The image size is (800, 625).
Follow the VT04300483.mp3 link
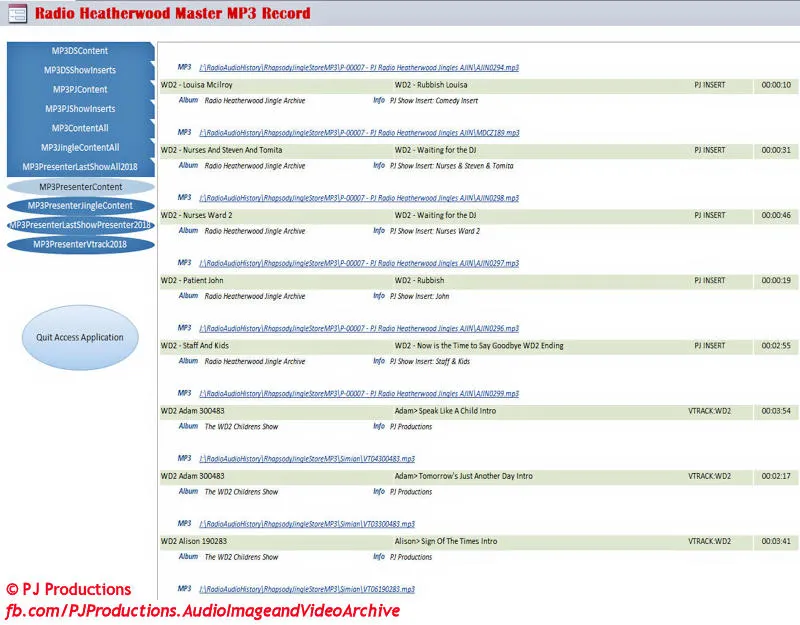coord(307,459)
